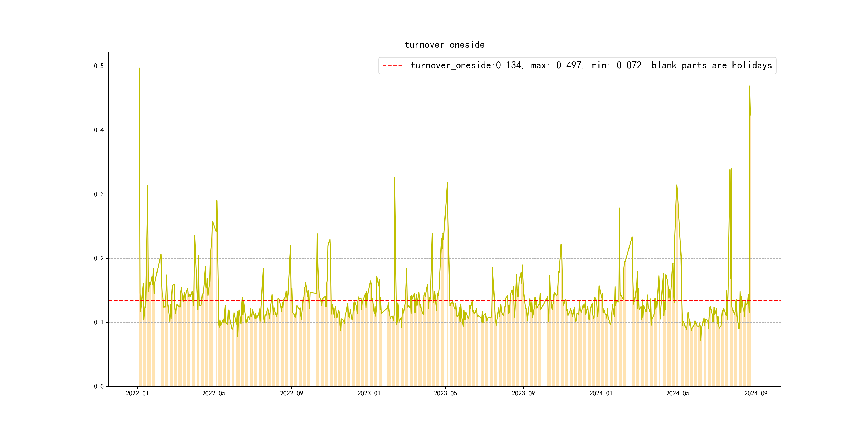Image resolution: width=868 pixels, height=434 pixels.
Task: Click the 'turnover oneside' chart title
Action: pyautogui.click(x=444, y=45)
